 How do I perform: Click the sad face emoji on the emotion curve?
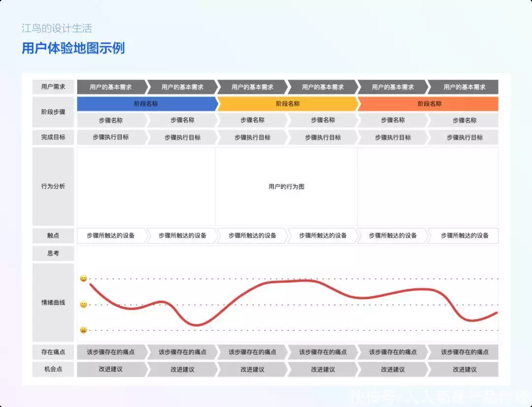(x=83, y=330)
